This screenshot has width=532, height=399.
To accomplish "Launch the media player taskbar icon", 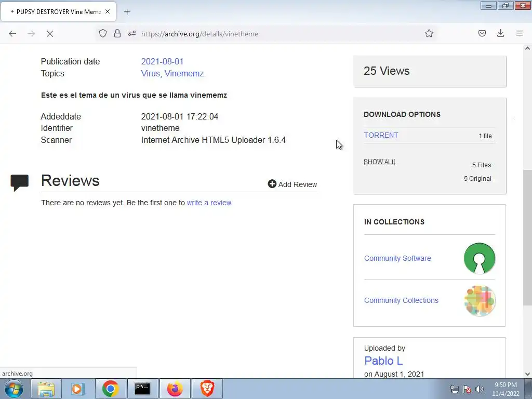I will (77, 389).
